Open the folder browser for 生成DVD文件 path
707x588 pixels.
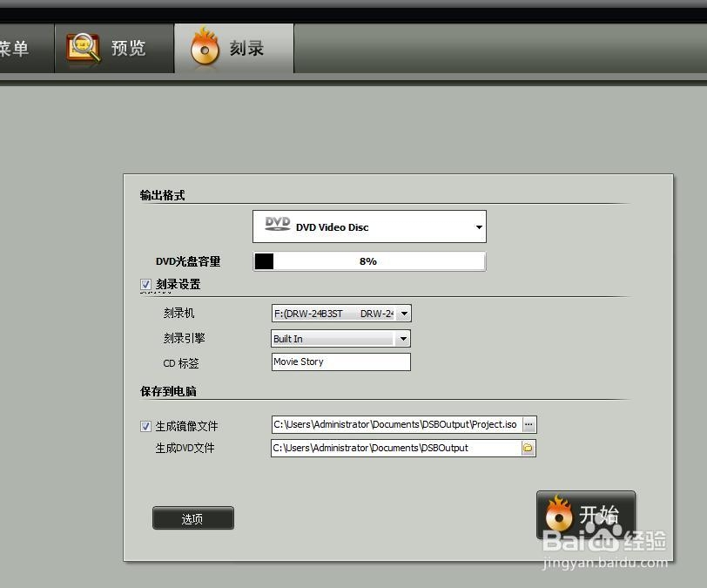(529, 448)
